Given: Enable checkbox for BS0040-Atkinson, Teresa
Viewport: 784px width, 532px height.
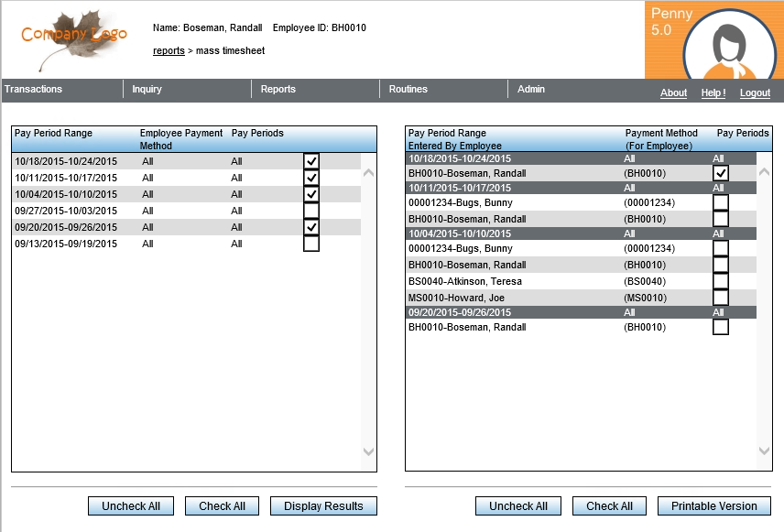Looking at the screenshot, I should 721,281.
